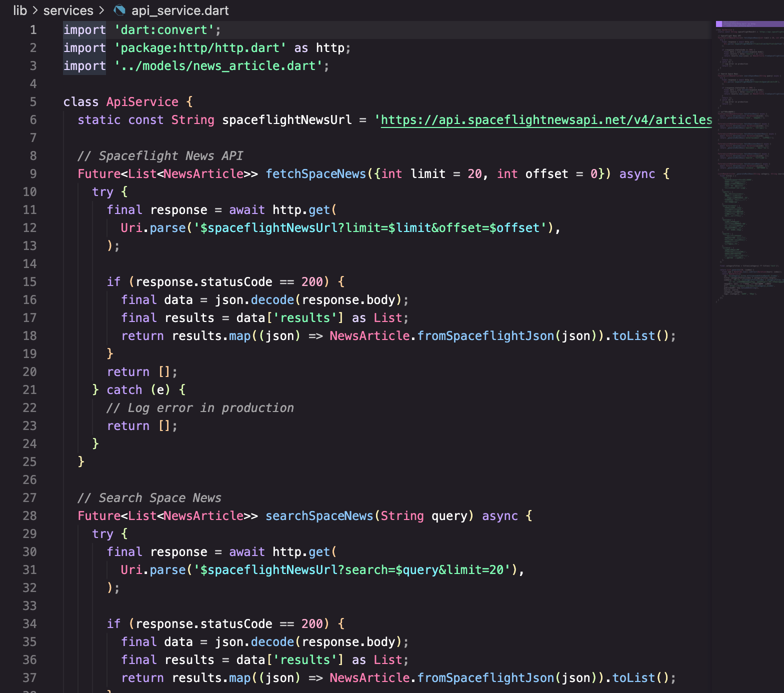Click 'return [];' on line 23
This screenshot has width=784, height=693.
[142, 426]
